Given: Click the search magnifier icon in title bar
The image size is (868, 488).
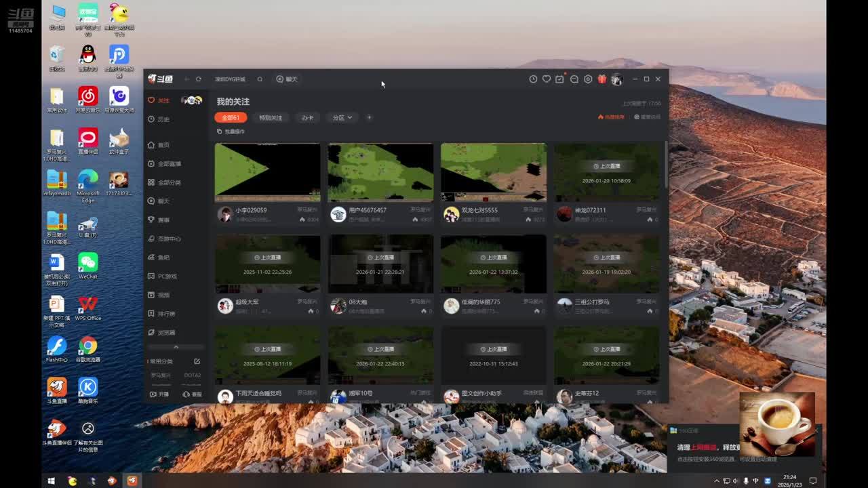Looking at the screenshot, I should click(260, 79).
